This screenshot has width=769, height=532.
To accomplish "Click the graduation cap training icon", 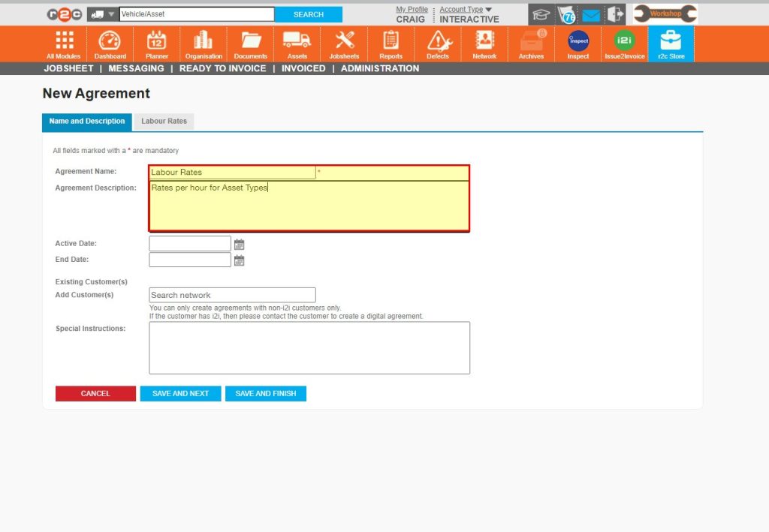I will pos(541,15).
